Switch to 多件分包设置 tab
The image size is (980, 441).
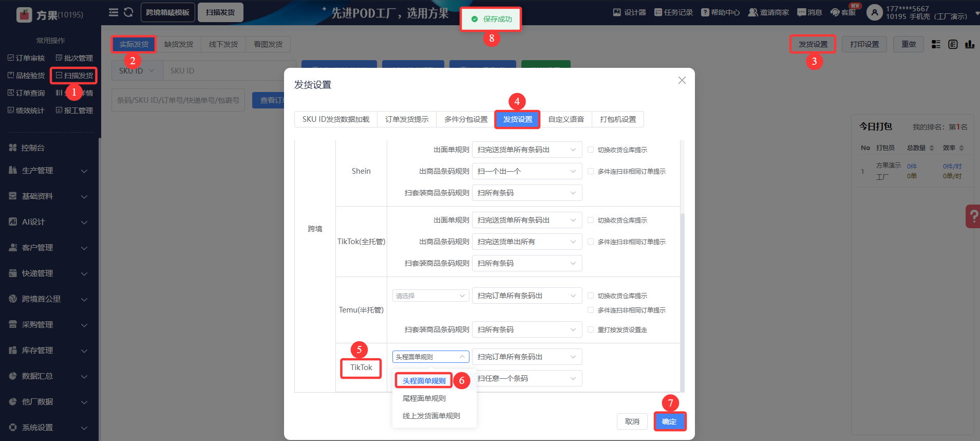466,119
